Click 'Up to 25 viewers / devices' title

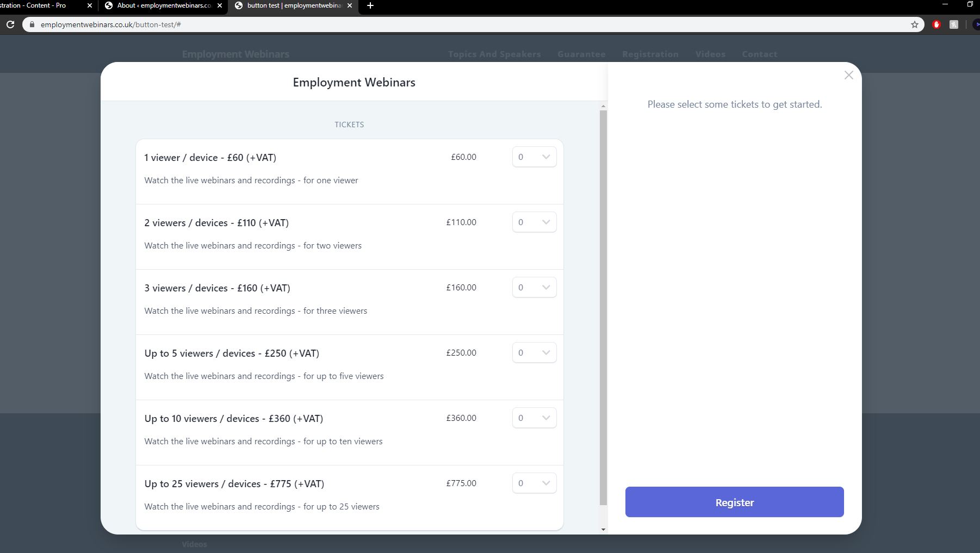click(x=234, y=484)
